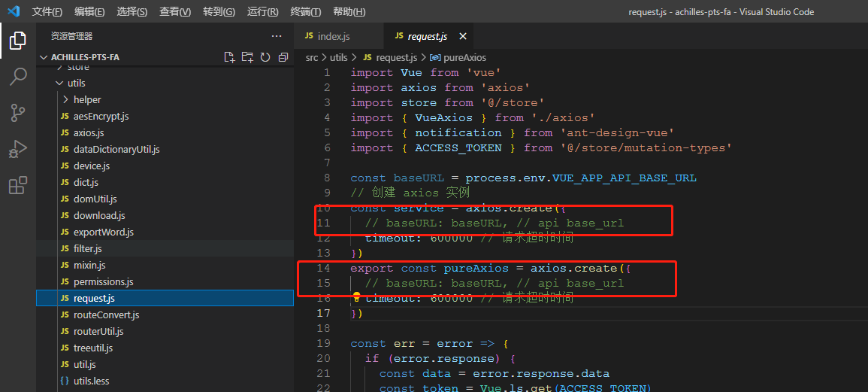Open the Source Control view

coord(18,113)
